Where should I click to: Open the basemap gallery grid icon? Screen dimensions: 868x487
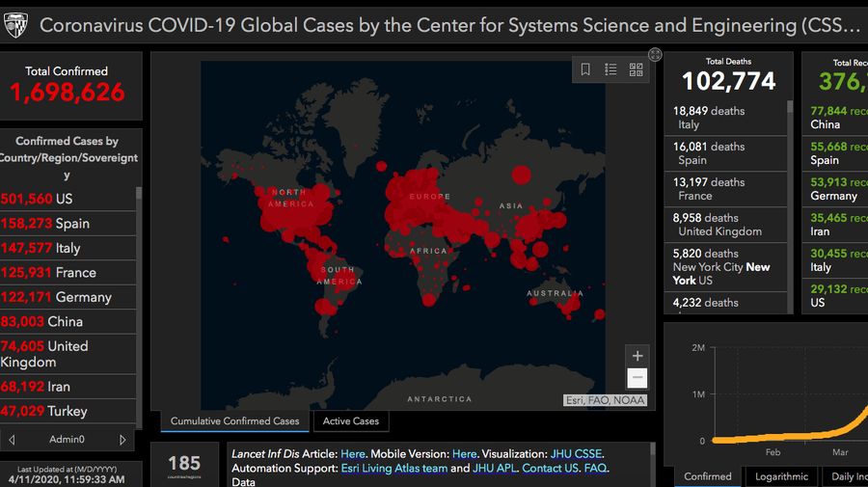click(x=637, y=69)
